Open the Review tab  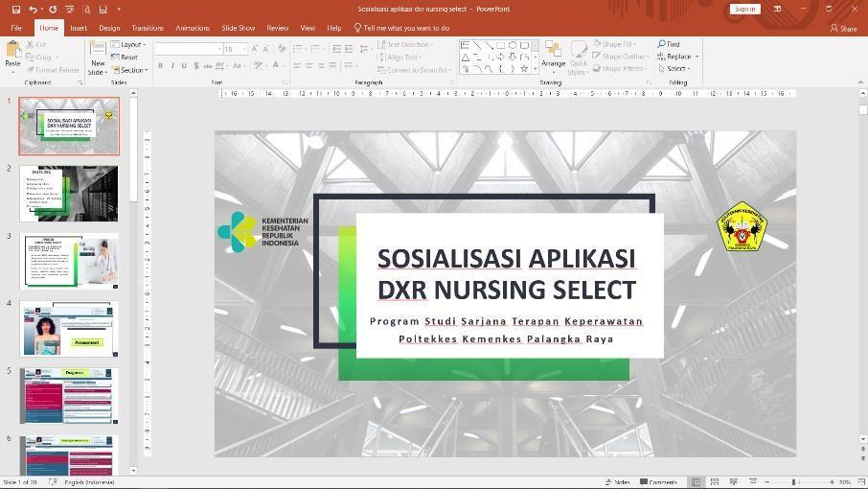(277, 28)
